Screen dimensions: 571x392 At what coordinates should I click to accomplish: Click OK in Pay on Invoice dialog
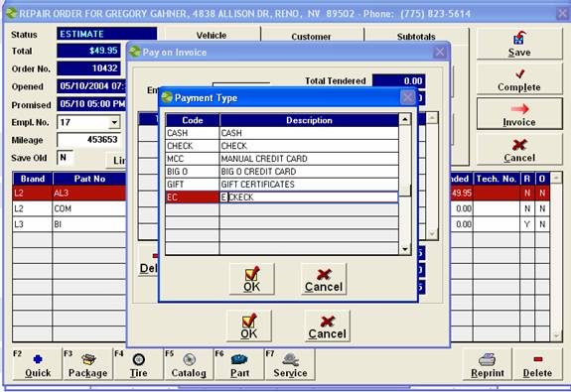point(248,327)
